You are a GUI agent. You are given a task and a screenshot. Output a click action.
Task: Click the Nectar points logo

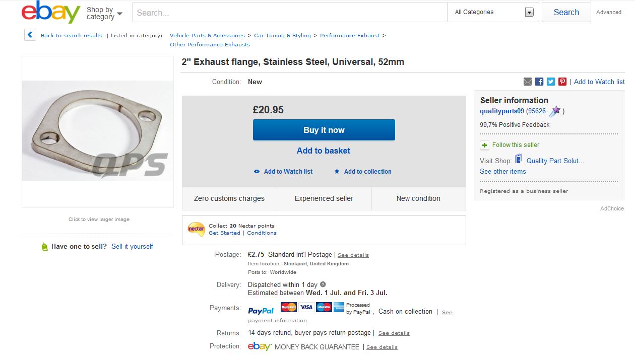point(196,229)
